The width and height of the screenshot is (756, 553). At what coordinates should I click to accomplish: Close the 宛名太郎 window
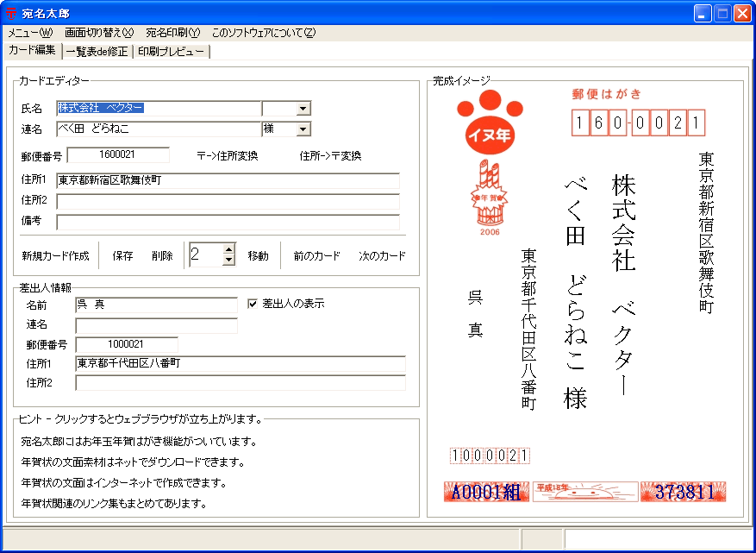(x=742, y=14)
